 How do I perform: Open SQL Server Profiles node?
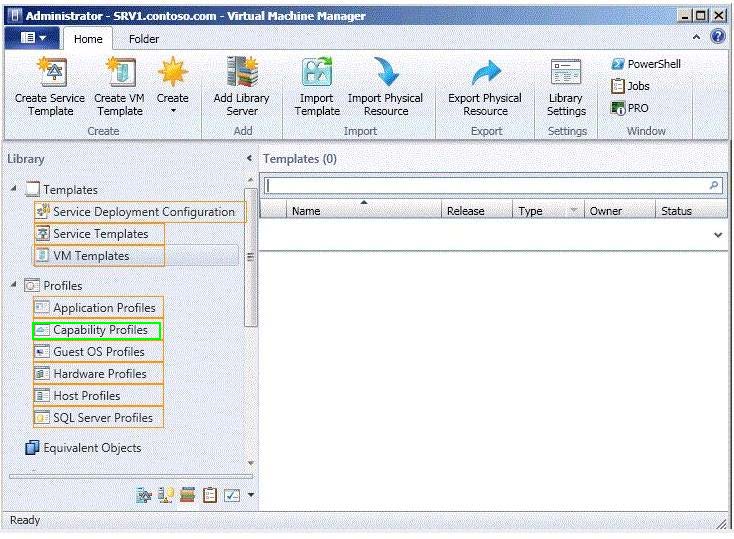98,418
